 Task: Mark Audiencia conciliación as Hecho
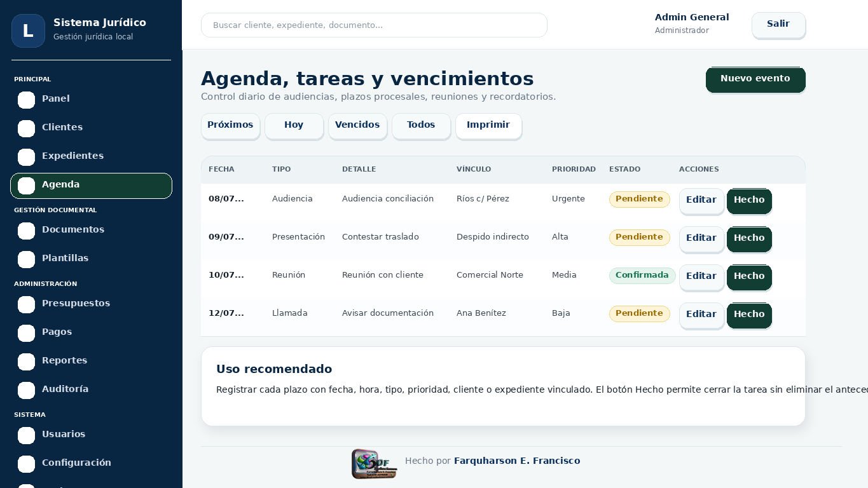click(x=749, y=201)
